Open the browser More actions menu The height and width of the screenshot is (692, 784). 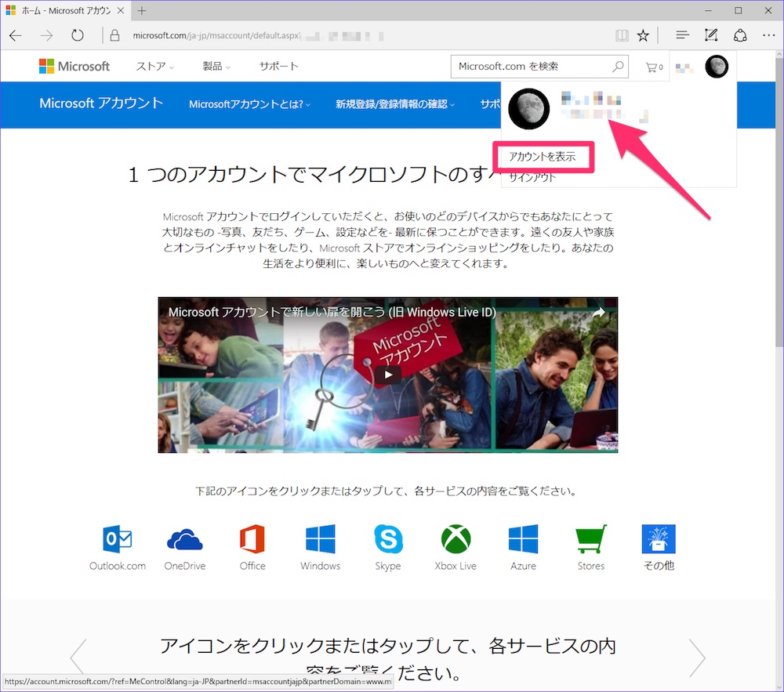click(x=768, y=35)
